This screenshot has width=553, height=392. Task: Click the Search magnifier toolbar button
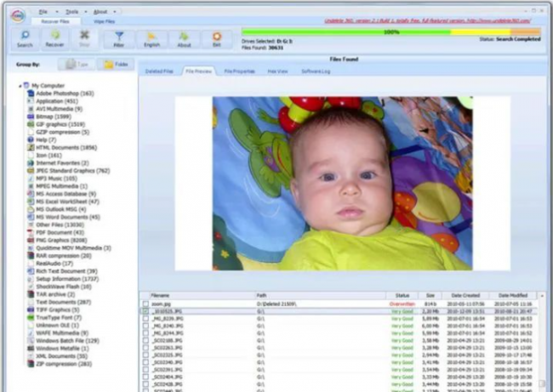25,39
